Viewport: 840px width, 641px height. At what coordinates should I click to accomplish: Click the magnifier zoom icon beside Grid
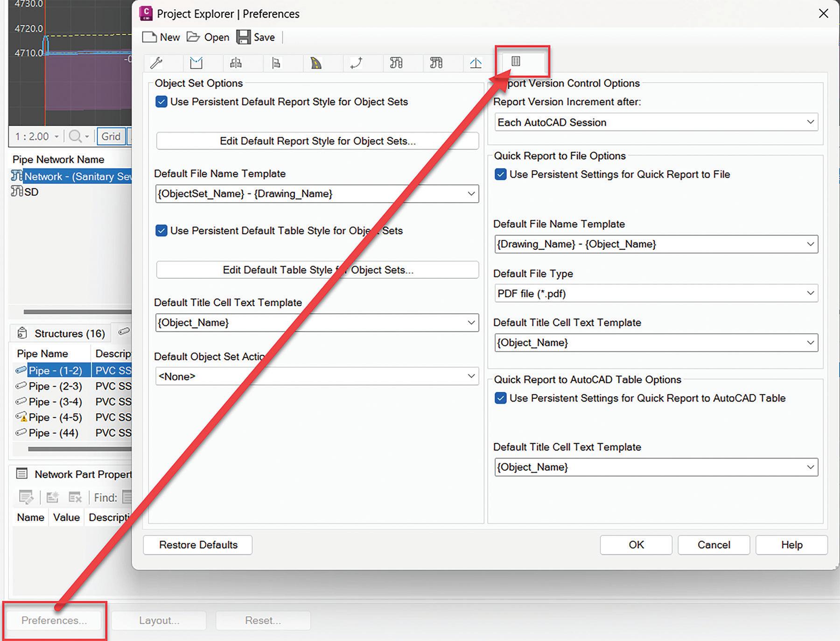[75, 136]
